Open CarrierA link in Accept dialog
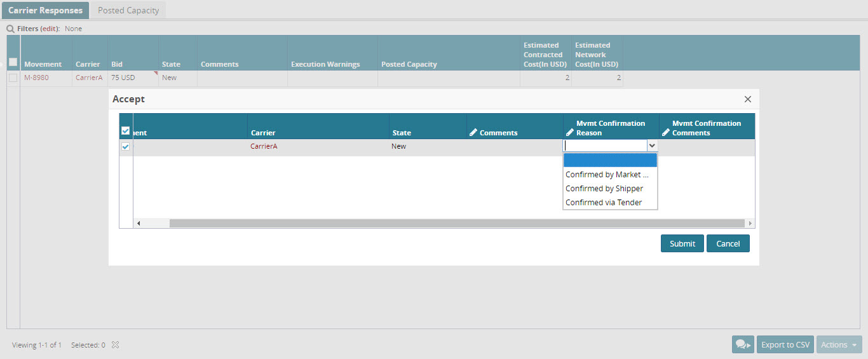Viewport: 868px width, 359px height. pos(264,146)
